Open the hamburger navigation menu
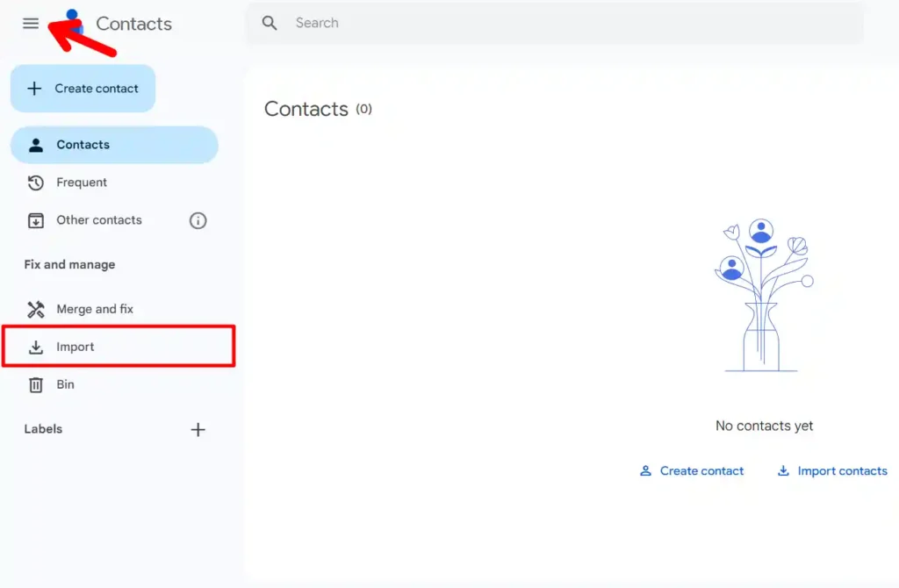Viewport: 899px width, 588px height. point(30,24)
